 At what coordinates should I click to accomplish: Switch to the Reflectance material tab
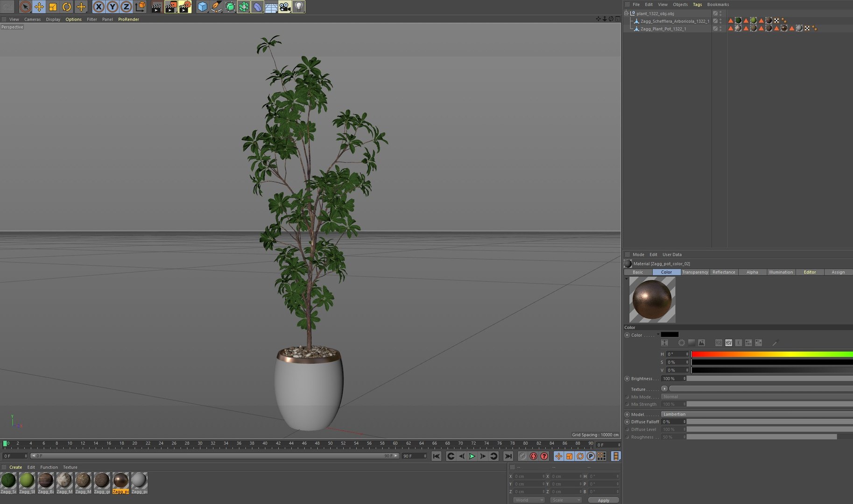click(724, 272)
